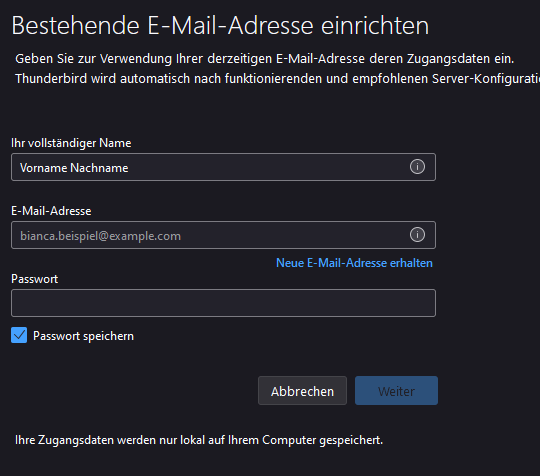Uncheck the Passwort speichern checkbox
This screenshot has width=540, height=476.
(x=19, y=335)
